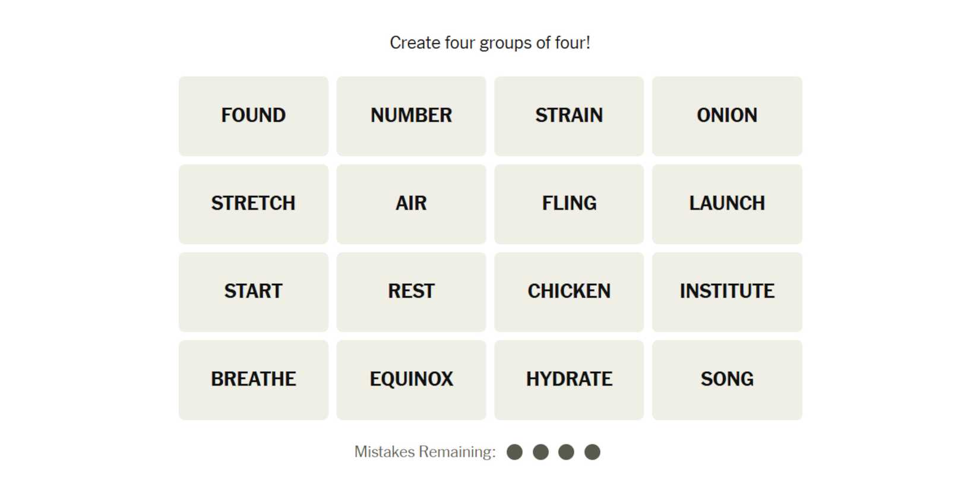Image resolution: width=980 pixels, height=490 pixels.
Task: Choose the INSTITUTE tile
Action: 727,292
